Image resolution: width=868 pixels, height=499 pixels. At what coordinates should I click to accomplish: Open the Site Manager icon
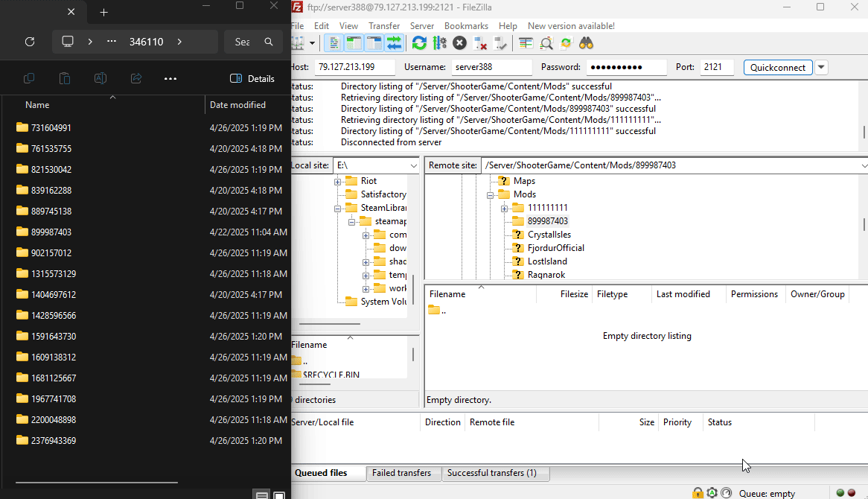click(298, 43)
